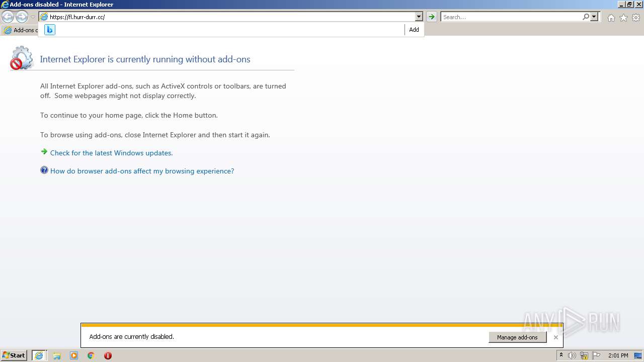The image size is (644, 362).
Task: Click the add-ons disabled gear icon
Action: 21,58
